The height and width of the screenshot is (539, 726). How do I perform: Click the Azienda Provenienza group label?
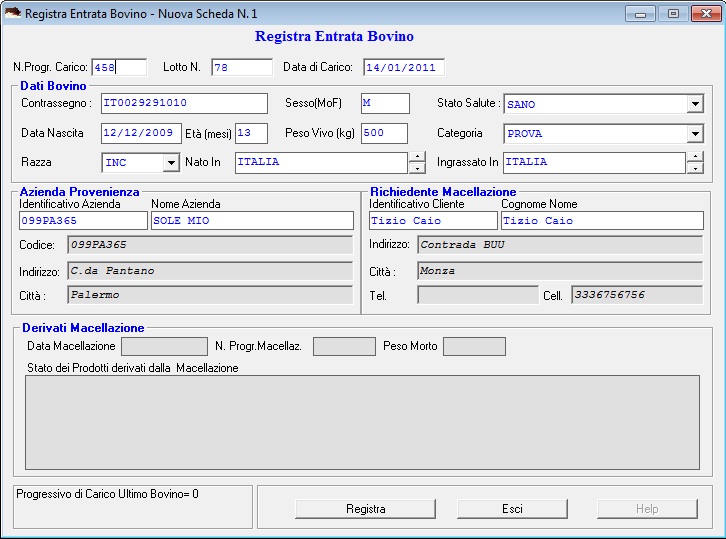(79, 192)
